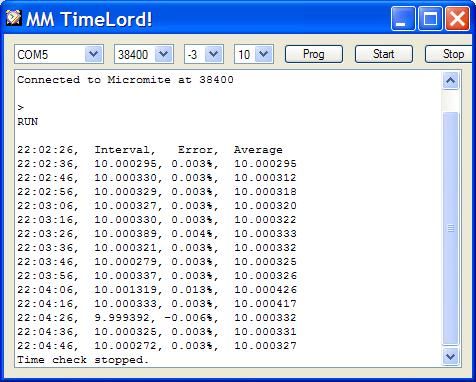Maximize the MM TimeLord window
This screenshot has height=382, width=476.
pyautogui.click(x=430, y=19)
